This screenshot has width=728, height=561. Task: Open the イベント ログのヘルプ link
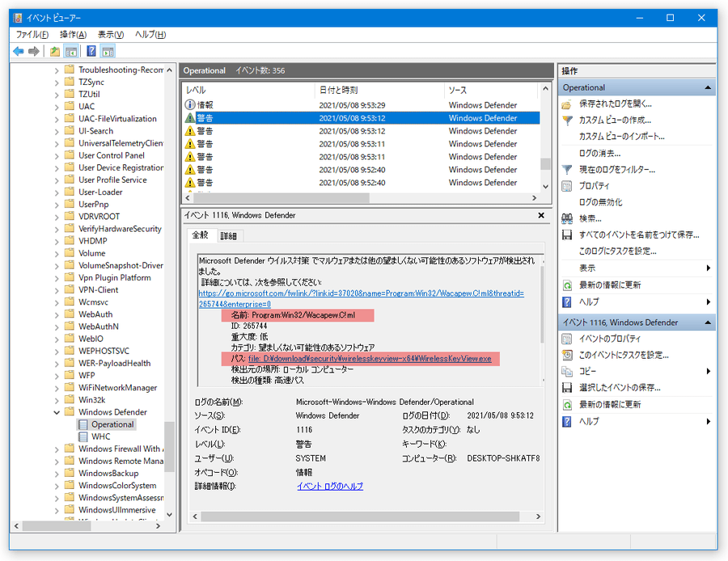tap(330, 486)
